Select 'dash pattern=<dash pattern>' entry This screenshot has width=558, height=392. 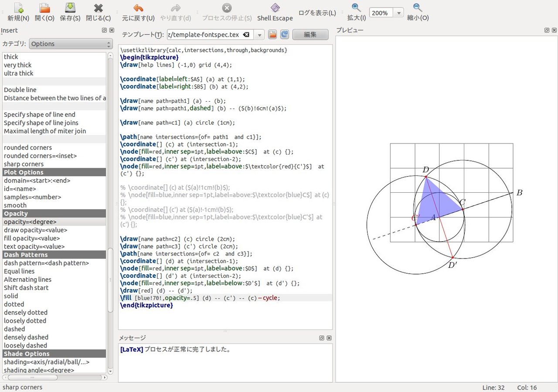pyautogui.click(x=54, y=263)
